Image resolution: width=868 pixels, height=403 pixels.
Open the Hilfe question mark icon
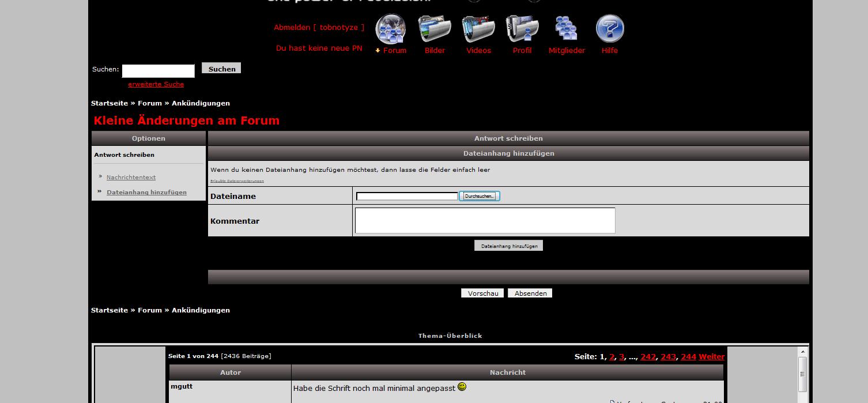(610, 29)
